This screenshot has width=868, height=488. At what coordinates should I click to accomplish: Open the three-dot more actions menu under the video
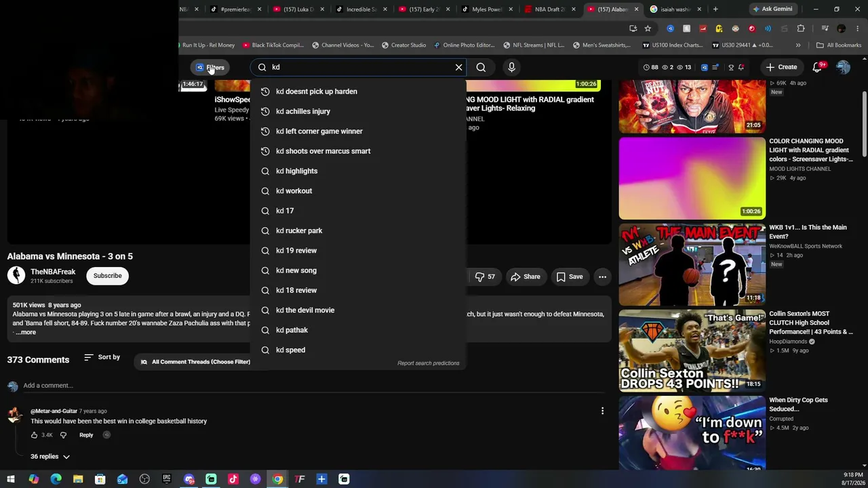pos(602,277)
